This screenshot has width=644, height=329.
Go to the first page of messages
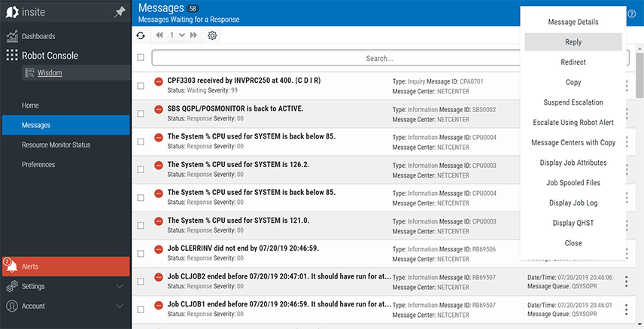(159, 35)
